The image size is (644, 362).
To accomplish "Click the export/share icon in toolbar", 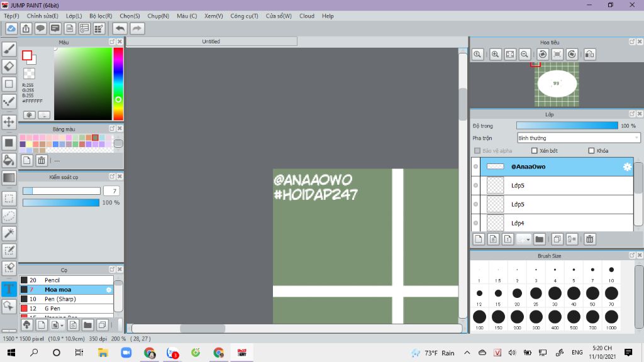I will [x=26, y=28].
